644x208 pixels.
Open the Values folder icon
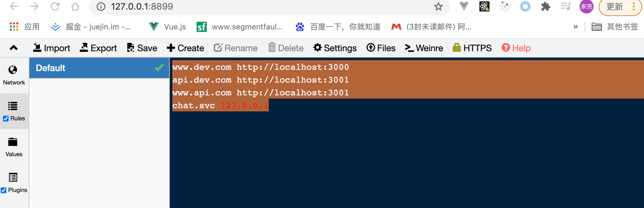point(13,142)
